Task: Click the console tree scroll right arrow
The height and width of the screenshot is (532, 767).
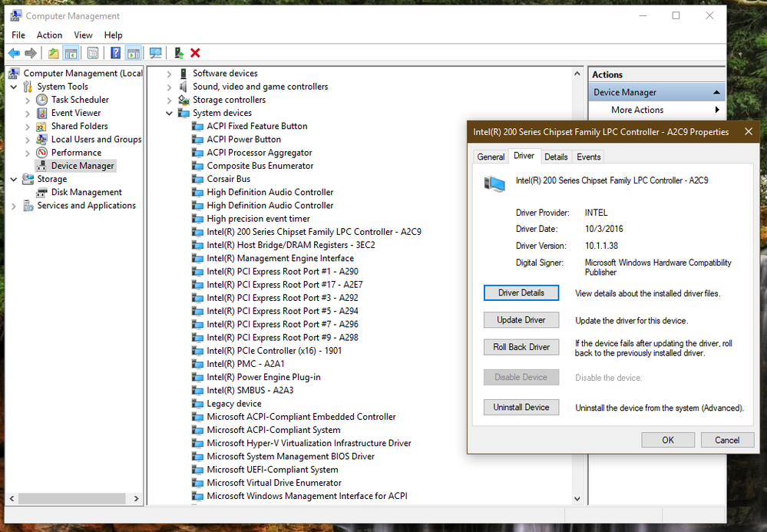Action: pyautogui.click(x=137, y=499)
